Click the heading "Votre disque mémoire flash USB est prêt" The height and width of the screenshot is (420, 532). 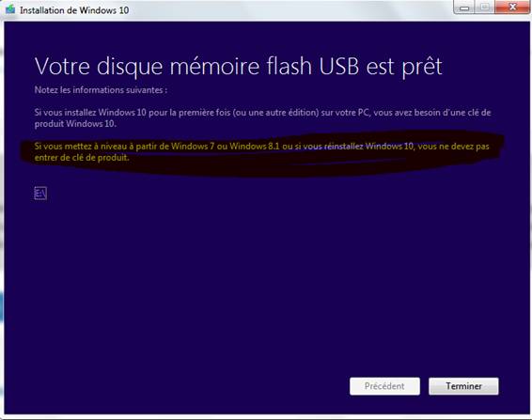pos(239,67)
